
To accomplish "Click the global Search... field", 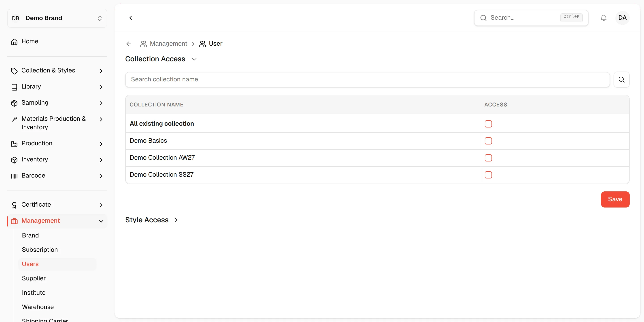I will pyautogui.click(x=531, y=18).
